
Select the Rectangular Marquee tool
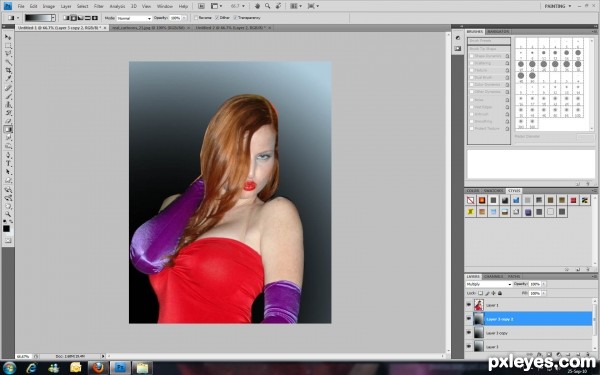tap(8, 46)
